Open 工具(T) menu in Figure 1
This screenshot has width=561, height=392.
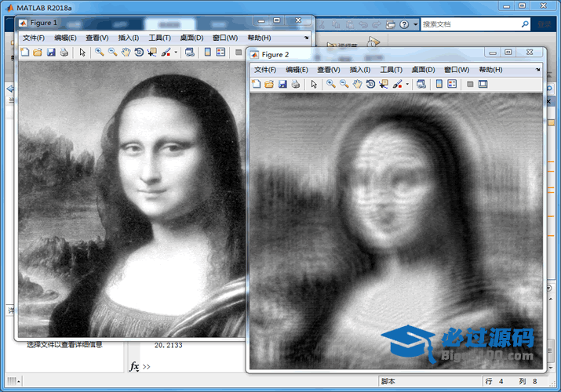tap(159, 38)
